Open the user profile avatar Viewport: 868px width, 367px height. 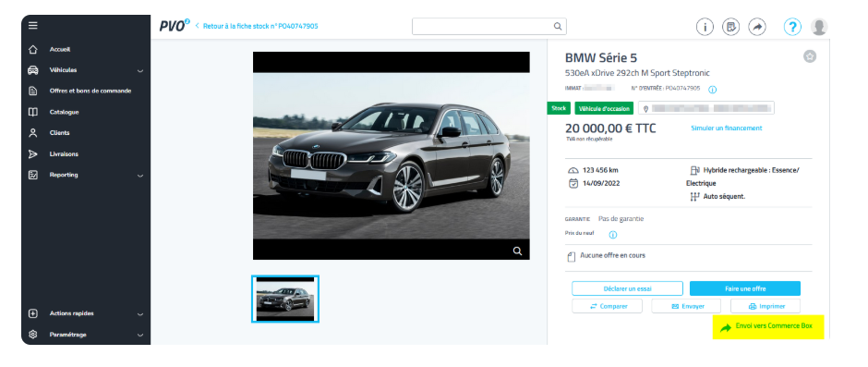click(x=819, y=27)
